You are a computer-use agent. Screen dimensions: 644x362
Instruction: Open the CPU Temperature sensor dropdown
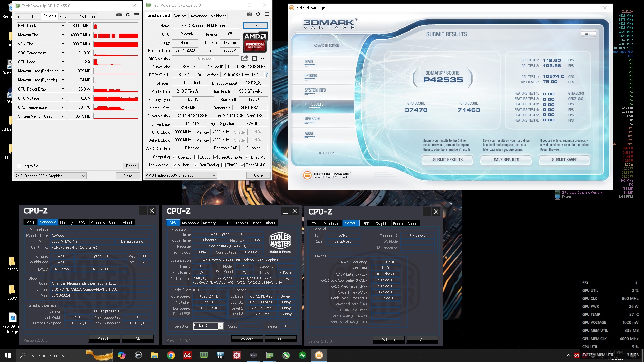click(x=62, y=107)
